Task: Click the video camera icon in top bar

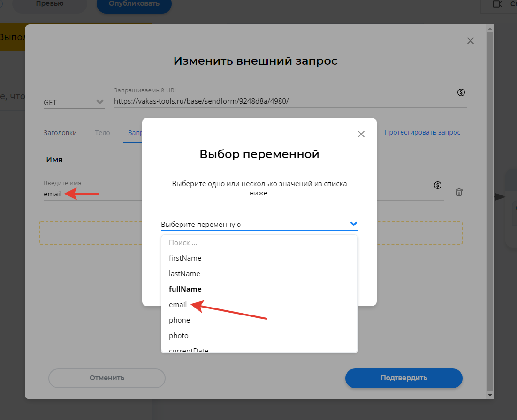Action: tap(497, 4)
